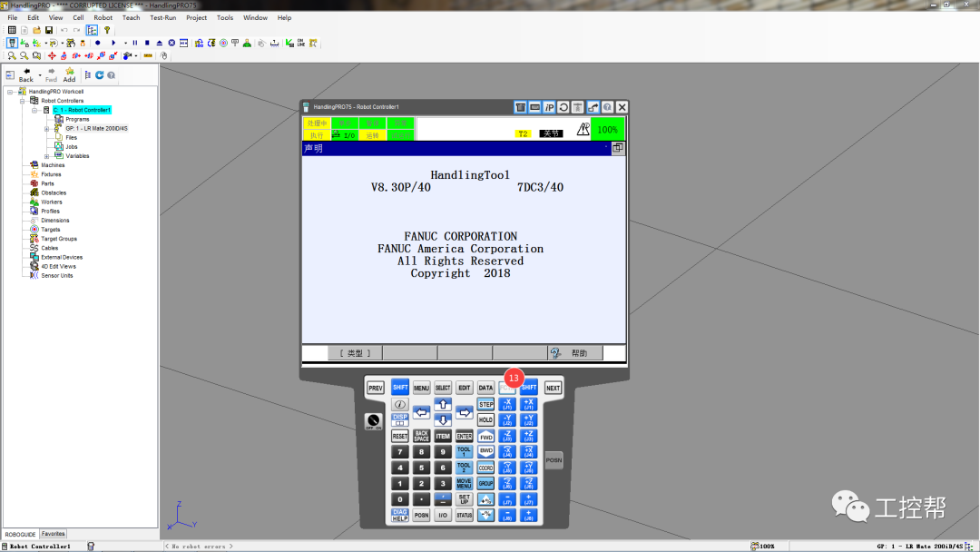Click the red crosshair center view icon
This screenshot has width=980, height=552.
(x=52, y=55)
